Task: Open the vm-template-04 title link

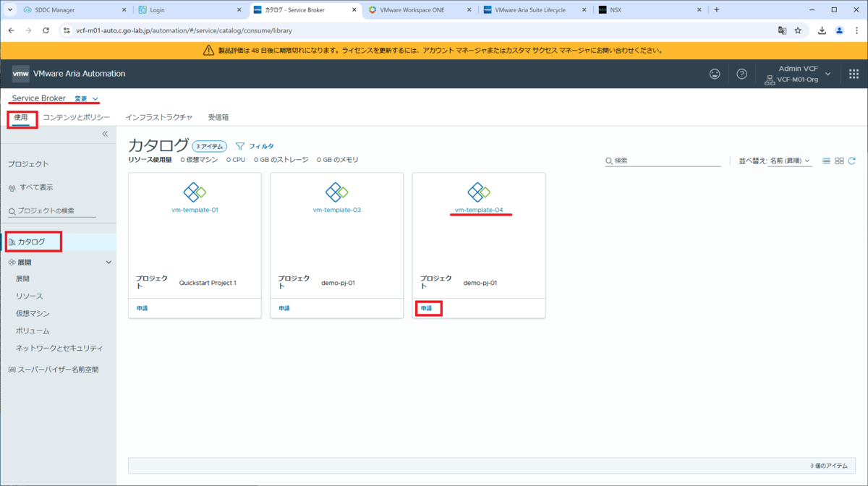Action: tap(478, 210)
